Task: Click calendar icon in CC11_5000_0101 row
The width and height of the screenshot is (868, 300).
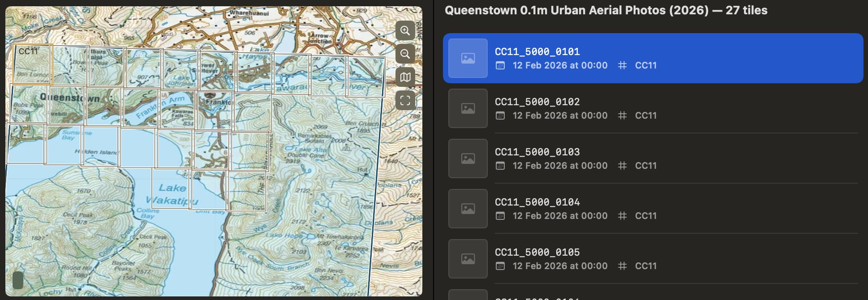Action: tap(500, 65)
